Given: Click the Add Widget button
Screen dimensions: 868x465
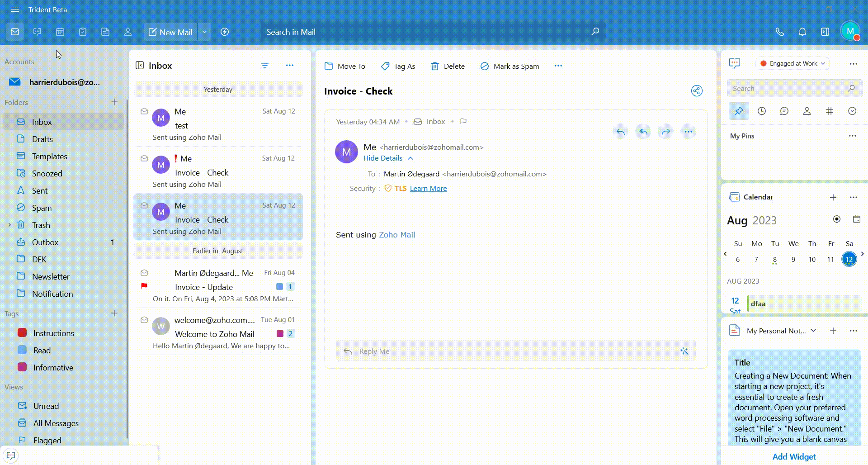Looking at the screenshot, I should tap(794, 456).
